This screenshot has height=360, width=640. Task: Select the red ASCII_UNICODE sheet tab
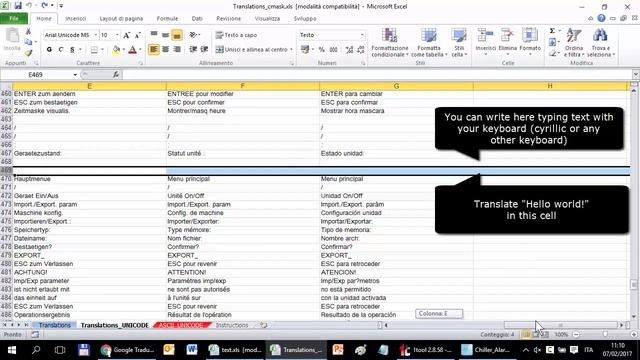[x=182, y=325]
